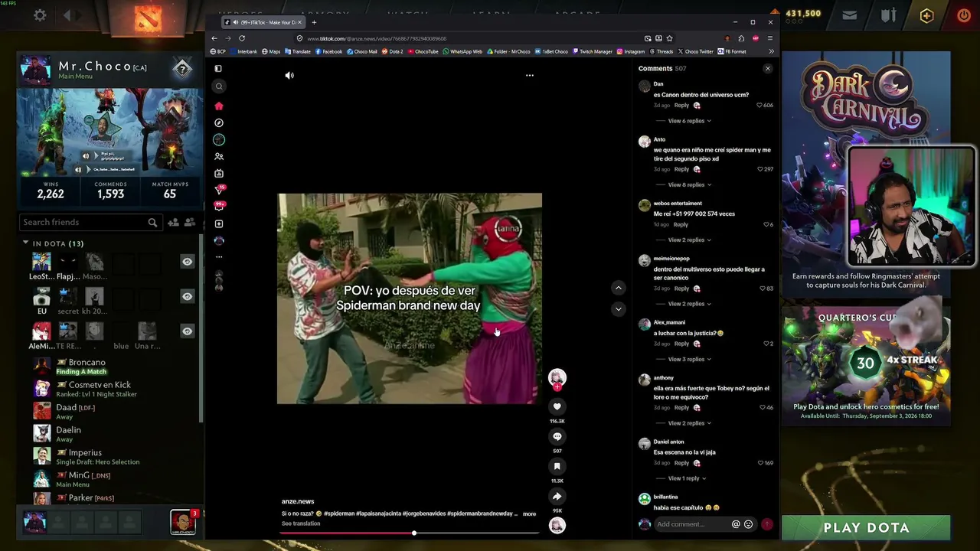980x551 pixels.
Task: Spectate LeoSt... party with eye icon
Action: [x=187, y=262]
